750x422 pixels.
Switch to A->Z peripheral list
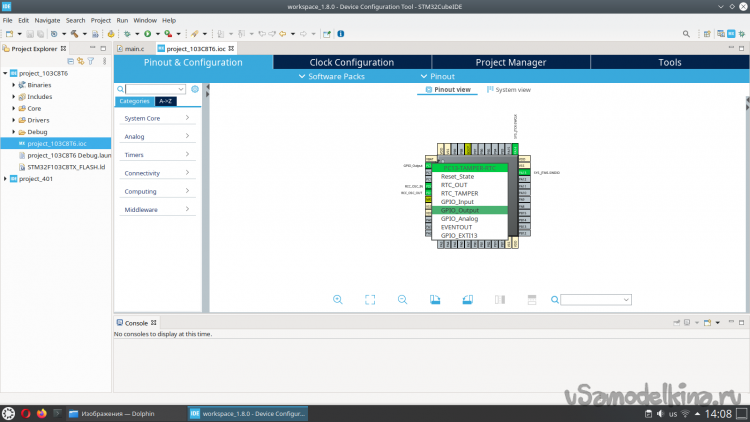(x=165, y=101)
